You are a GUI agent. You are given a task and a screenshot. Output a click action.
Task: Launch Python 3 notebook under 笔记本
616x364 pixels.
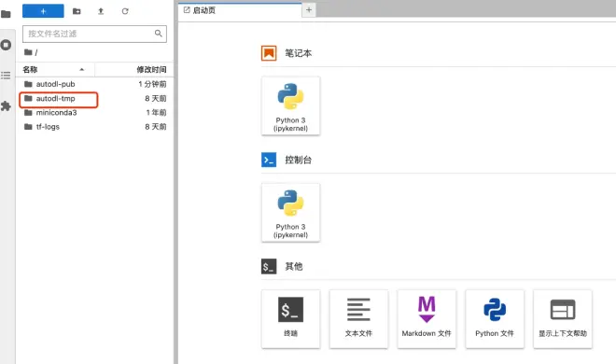click(x=290, y=106)
